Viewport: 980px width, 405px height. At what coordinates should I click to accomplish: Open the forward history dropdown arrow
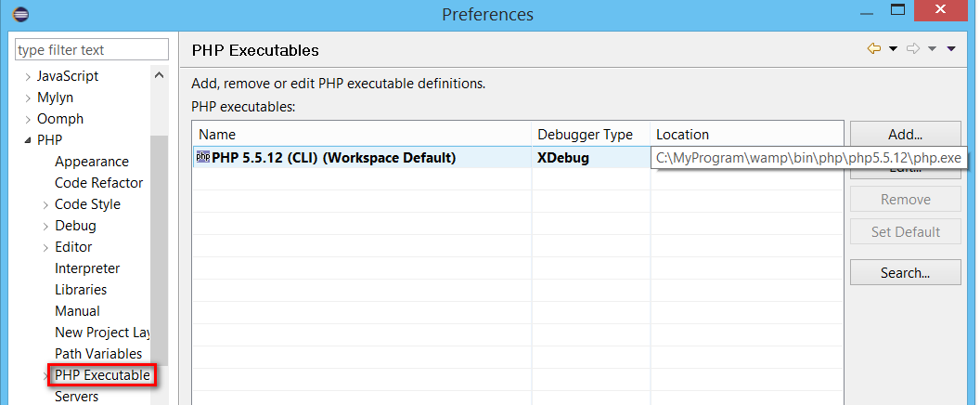[932, 49]
